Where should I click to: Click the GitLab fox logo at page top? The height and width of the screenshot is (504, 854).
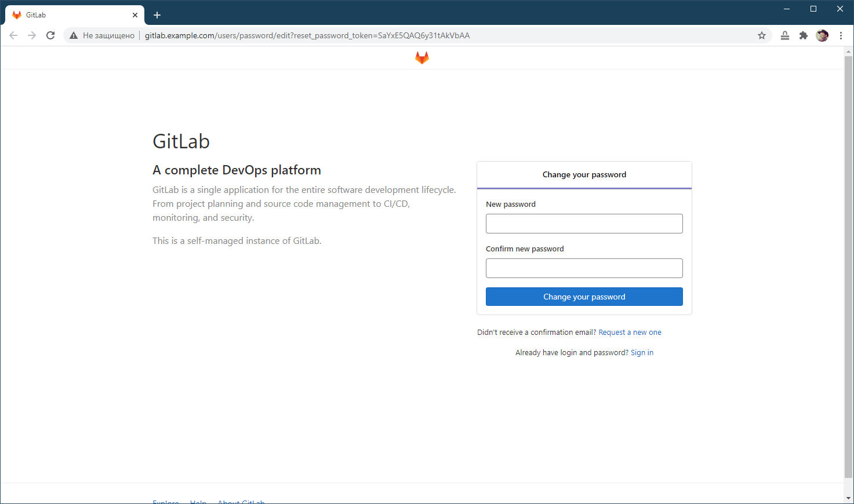click(x=422, y=57)
